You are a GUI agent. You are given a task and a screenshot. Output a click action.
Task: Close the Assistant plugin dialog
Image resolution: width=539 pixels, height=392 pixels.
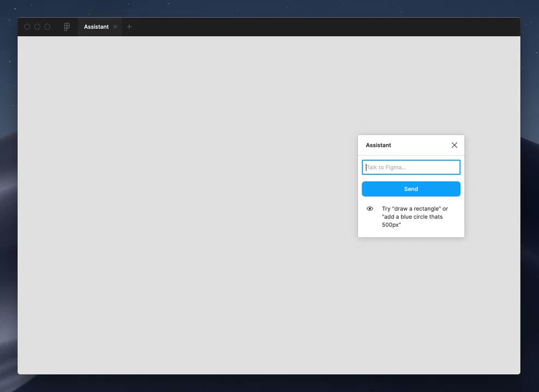[454, 145]
